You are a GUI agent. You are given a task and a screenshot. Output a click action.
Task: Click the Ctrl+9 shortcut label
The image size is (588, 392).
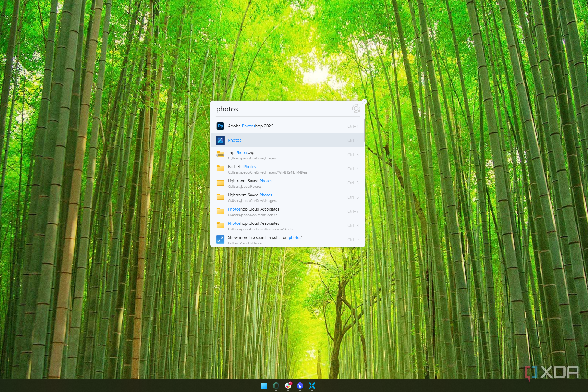353,239
